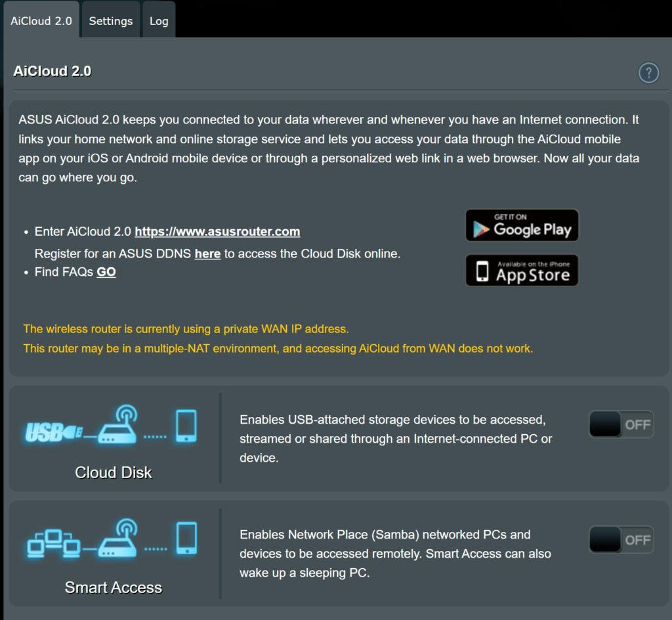The height and width of the screenshot is (620, 672).
Task: Click the 'here' ASUS DDNS registration link
Action: pyautogui.click(x=207, y=254)
